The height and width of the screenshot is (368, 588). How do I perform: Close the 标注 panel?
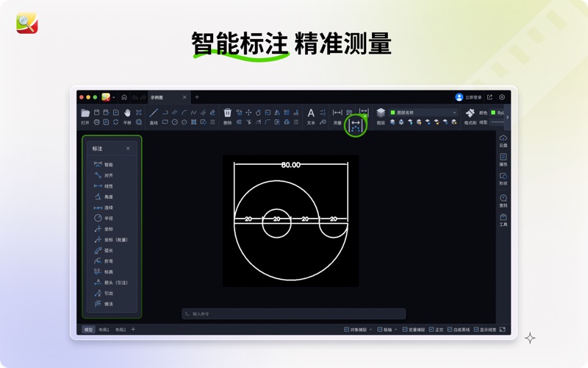pyautogui.click(x=128, y=149)
